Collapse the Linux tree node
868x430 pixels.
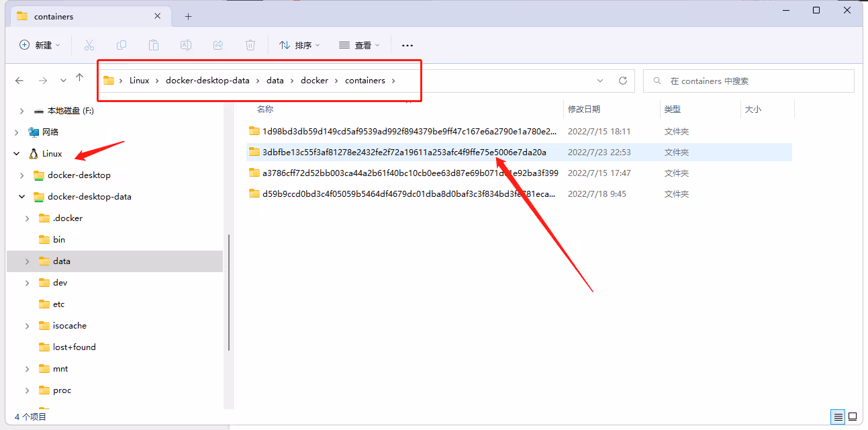point(17,154)
